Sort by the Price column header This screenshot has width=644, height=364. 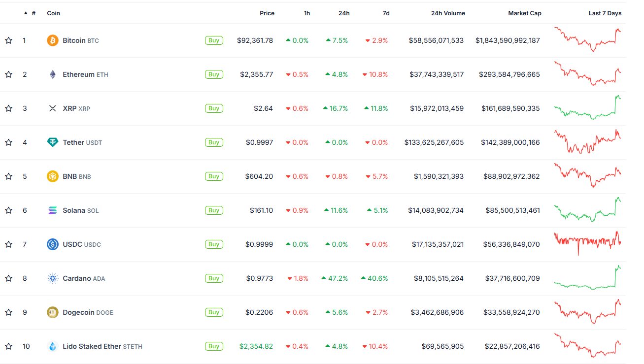pos(267,13)
